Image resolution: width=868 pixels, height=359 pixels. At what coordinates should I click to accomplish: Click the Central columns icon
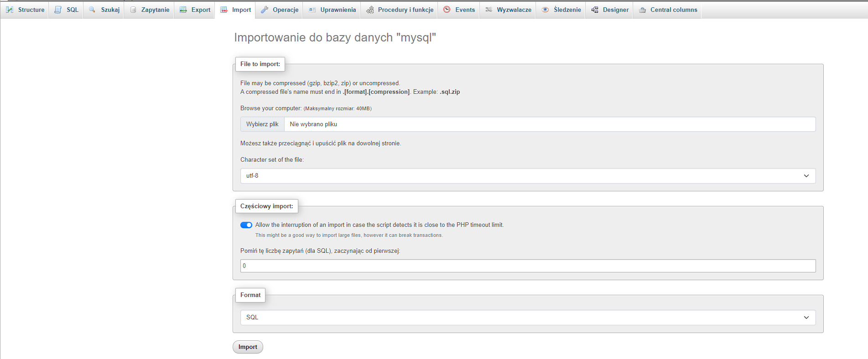point(642,10)
